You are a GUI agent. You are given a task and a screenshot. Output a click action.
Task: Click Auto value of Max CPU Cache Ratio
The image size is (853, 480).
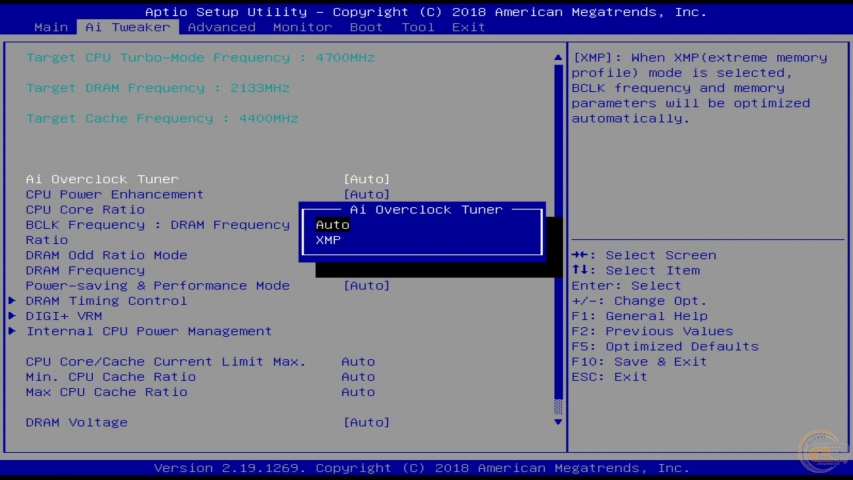358,392
